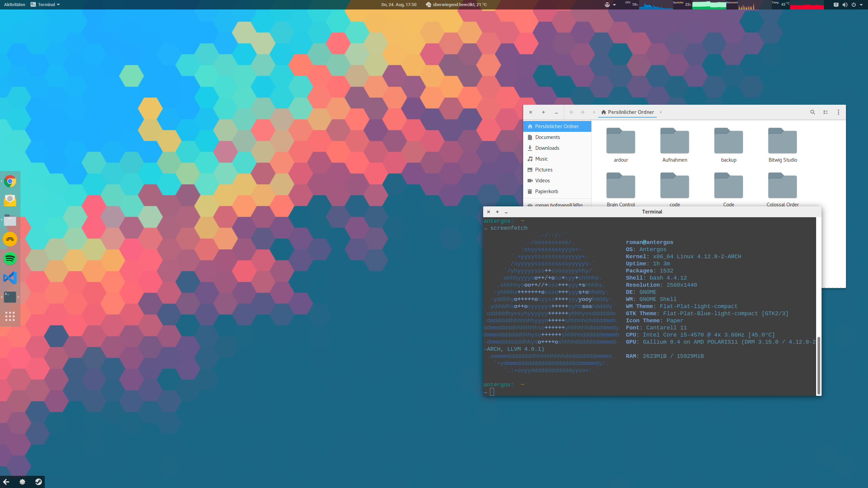Click the search icon in file manager
The image size is (868, 488).
tap(812, 112)
